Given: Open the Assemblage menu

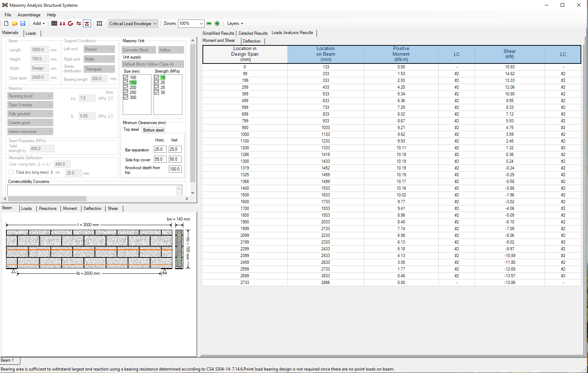Looking at the screenshot, I should pos(29,15).
